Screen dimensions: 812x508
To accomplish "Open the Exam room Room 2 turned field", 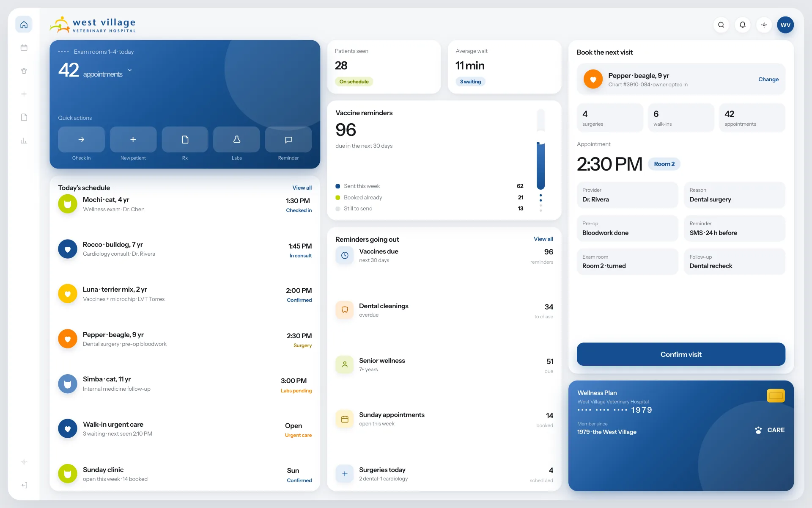I will click(x=627, y=262).
